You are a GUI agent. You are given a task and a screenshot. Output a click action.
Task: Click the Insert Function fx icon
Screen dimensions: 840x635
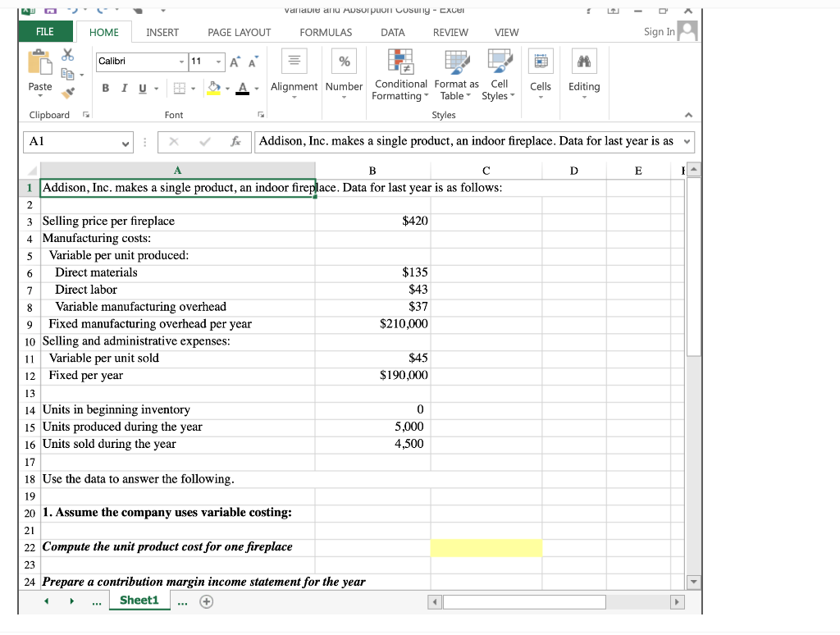(x=237, y=142)
